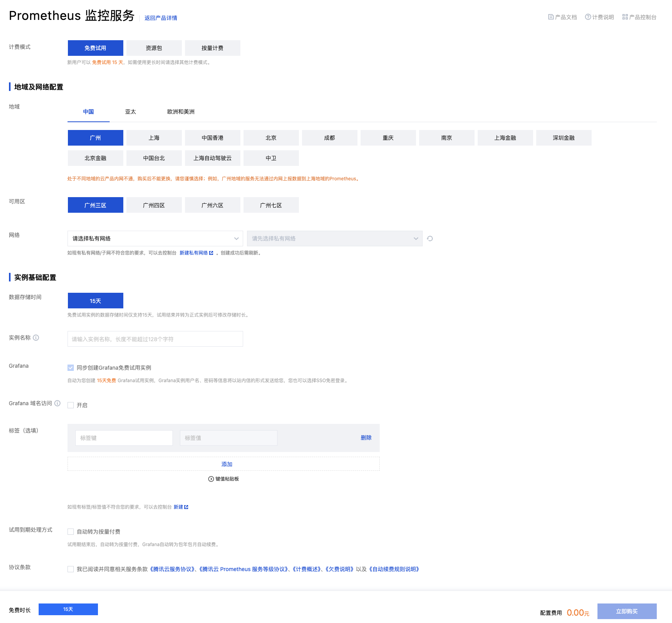Enable Grafana 域名访问 开启 checkbox

tap(71, 405)
